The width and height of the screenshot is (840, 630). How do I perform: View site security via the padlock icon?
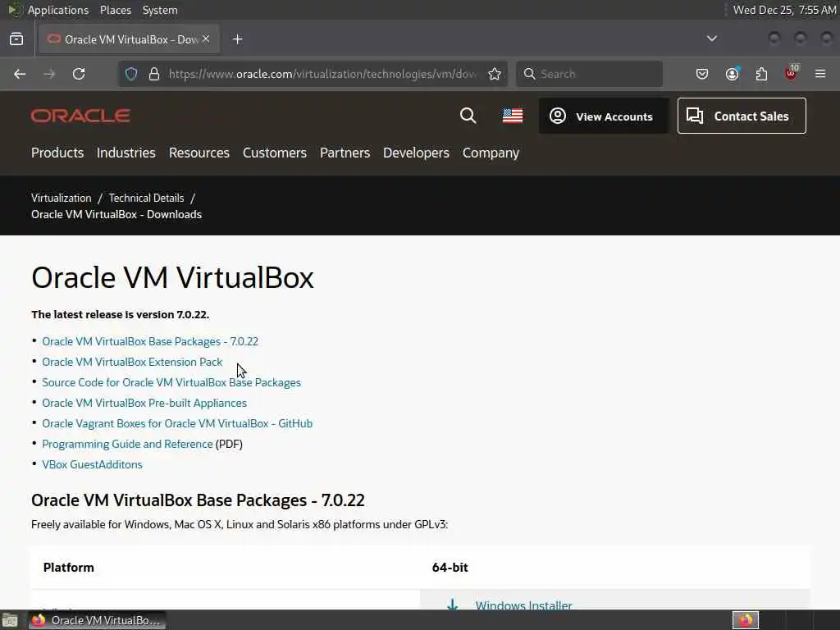tap(154, 74)
